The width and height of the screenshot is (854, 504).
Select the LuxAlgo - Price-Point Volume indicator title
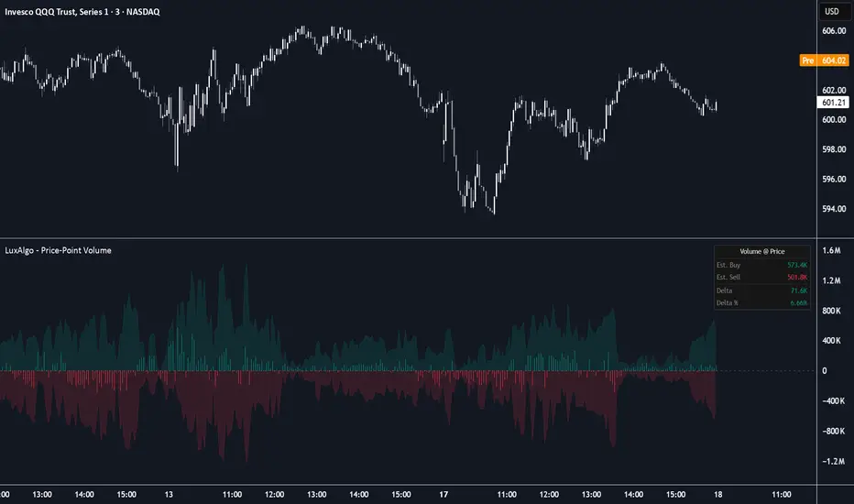[x=59, y=250]
